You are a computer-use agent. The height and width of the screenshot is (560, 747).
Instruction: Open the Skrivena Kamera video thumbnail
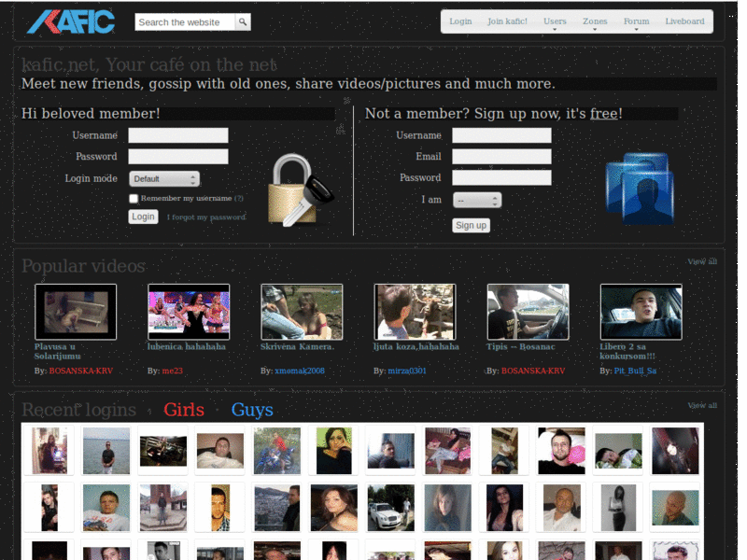pyautogui.click(x=302, y=312)
